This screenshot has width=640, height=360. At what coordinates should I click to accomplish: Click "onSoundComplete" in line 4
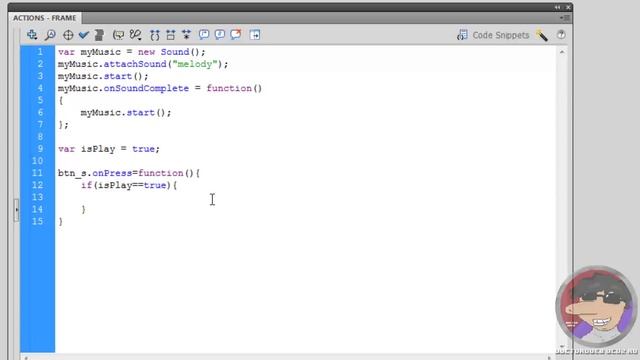pyautogui.click(x=146, y=89)
